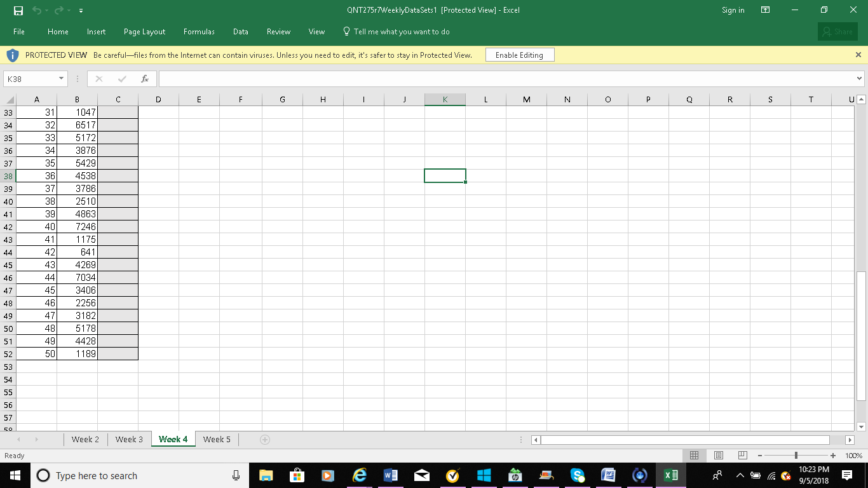The height and width of the screenshot is (488, 868).
Task: Click the Select All corner triangle
Action: point(8,100)
